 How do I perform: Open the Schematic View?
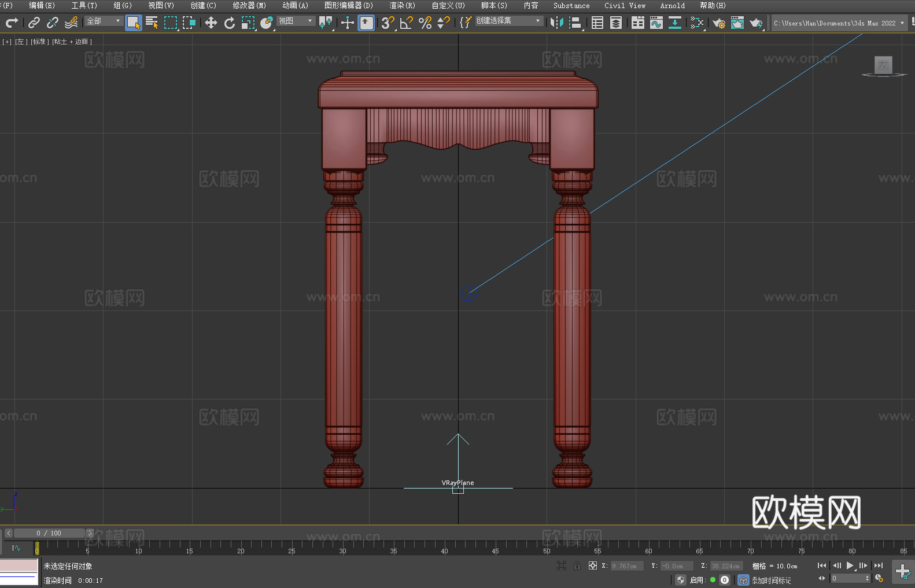675,23
